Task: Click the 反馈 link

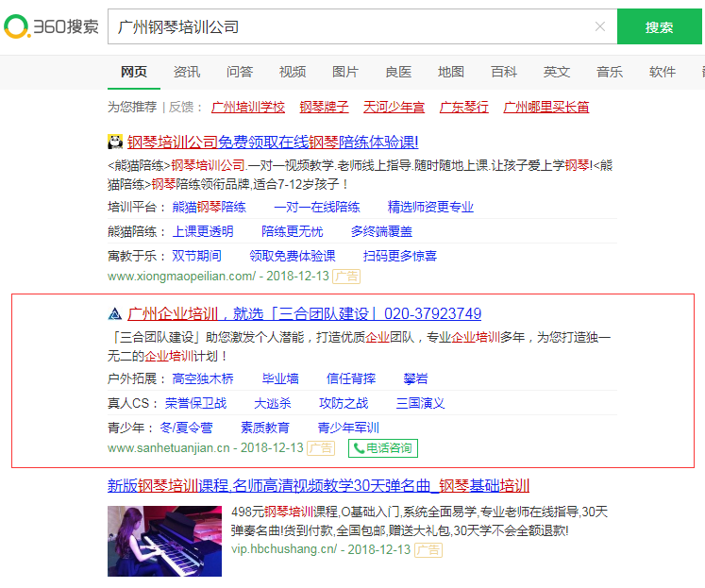Action: coord(186,107)
